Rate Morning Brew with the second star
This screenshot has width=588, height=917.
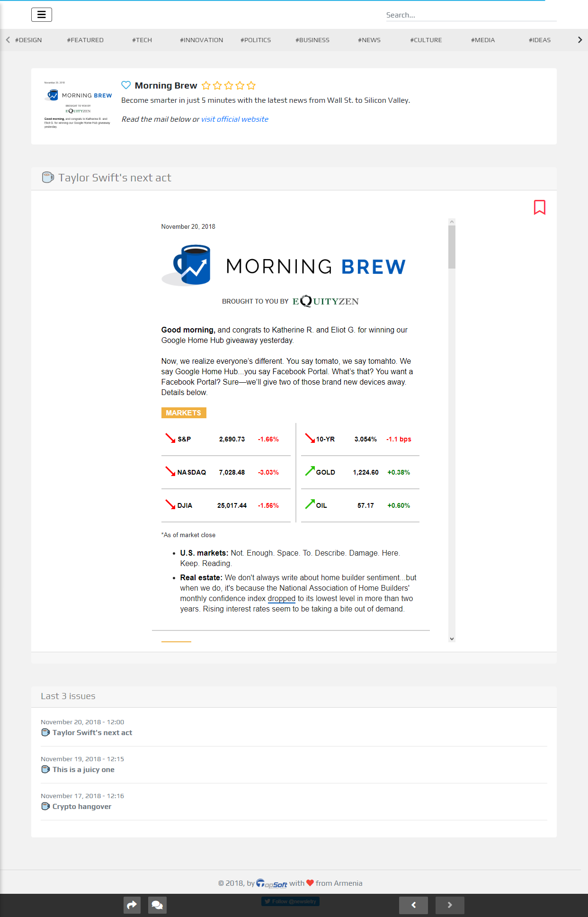(x=217, y=86)
